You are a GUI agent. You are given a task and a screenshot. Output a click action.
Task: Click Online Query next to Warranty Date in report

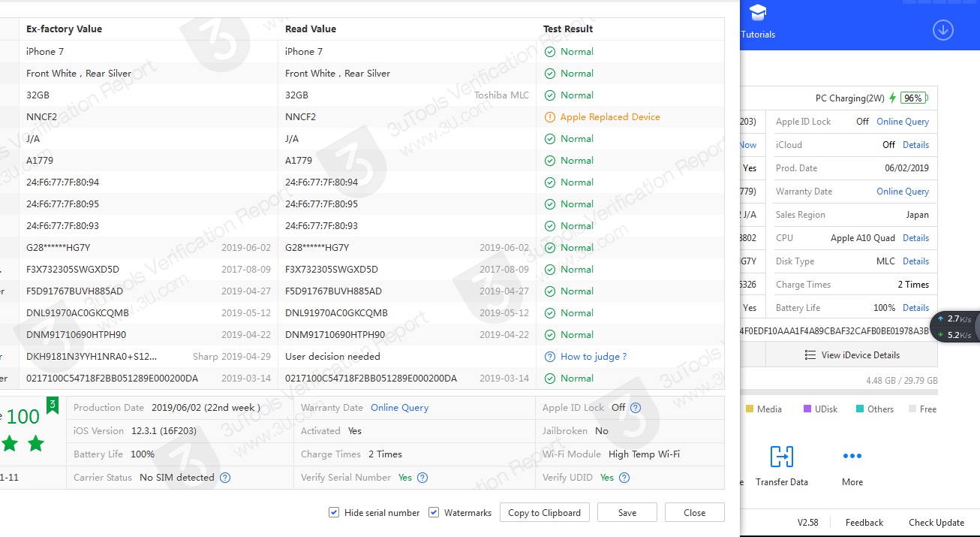coord(400,408)
